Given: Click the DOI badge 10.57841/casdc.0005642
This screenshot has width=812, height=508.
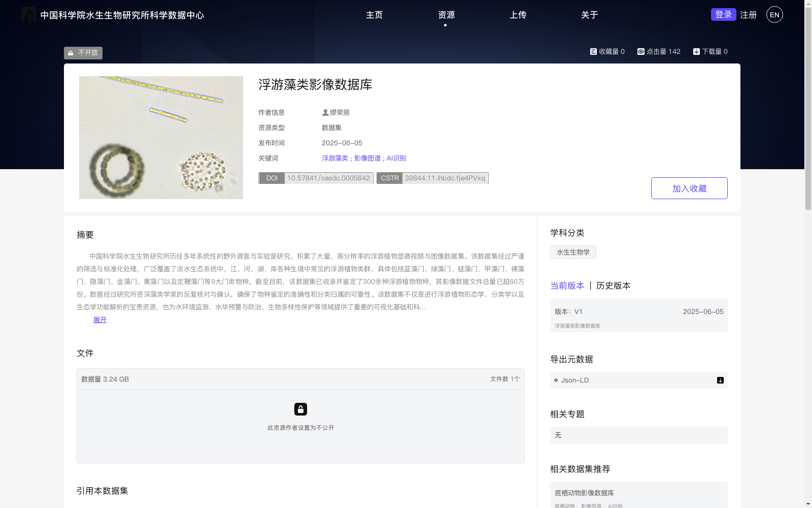Looking at the screenshot, I should [x=316, y=178].
